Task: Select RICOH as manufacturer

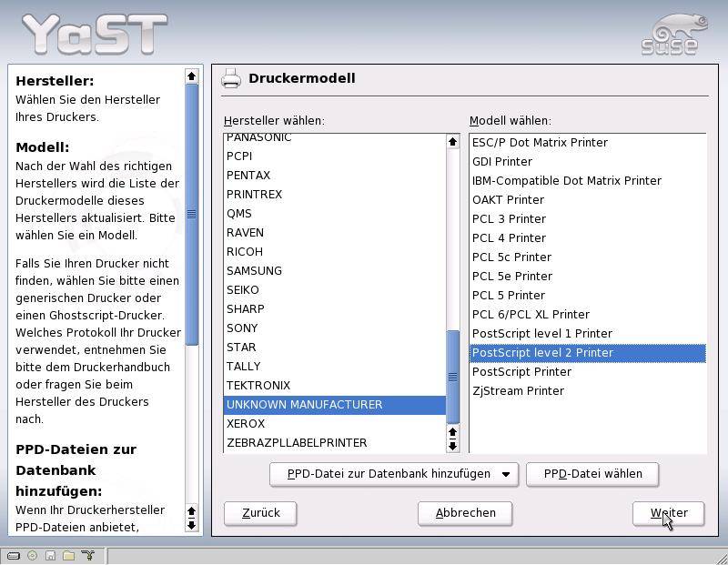Action: 334,252
